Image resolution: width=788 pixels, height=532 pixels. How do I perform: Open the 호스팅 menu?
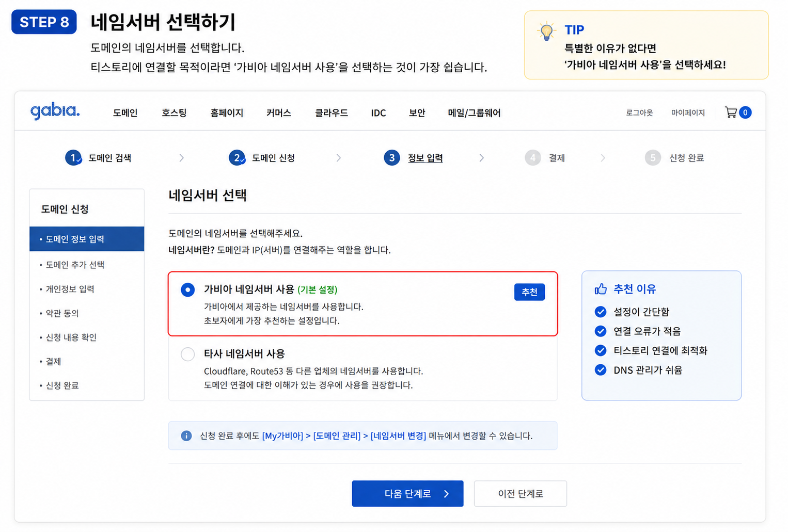[174, 113]
